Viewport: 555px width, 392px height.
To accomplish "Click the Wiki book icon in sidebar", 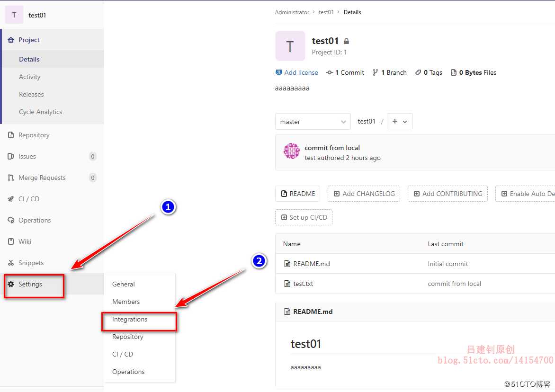I will (11, 241).
